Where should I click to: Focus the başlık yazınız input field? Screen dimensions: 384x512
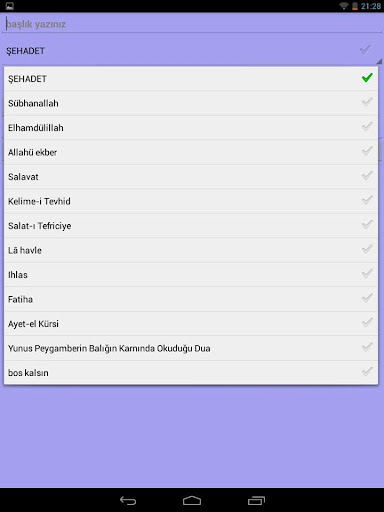(x=192, y=24)
